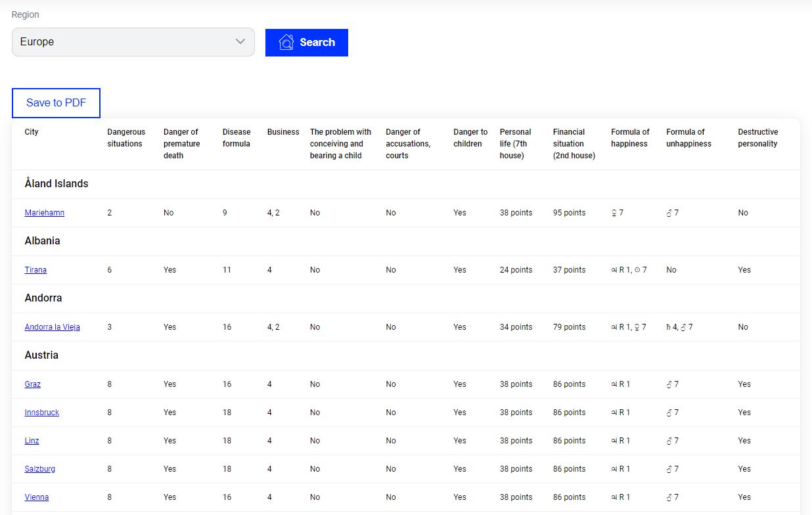Screen dimensions: 812x515
Task: Follow the Andorra la Vieja link
Action: click(x=53, y=327)
